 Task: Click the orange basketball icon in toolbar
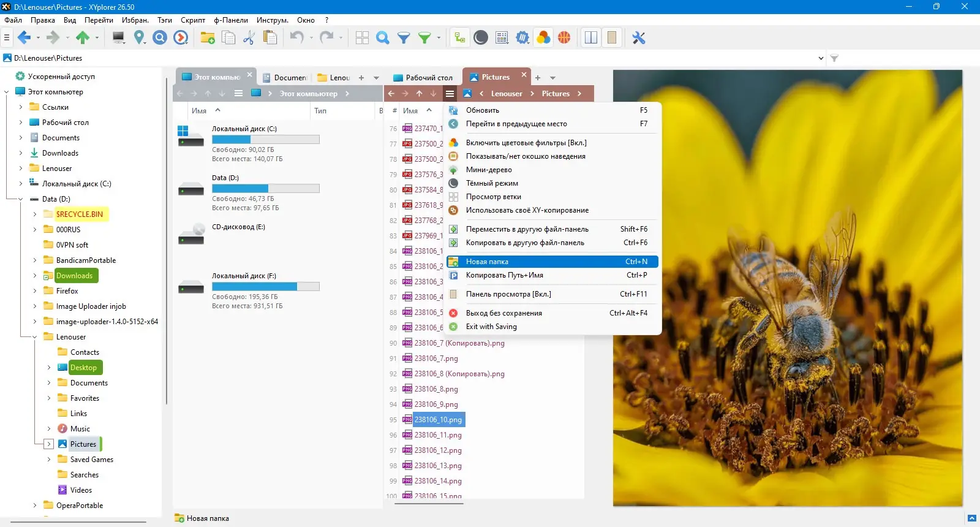564,38
